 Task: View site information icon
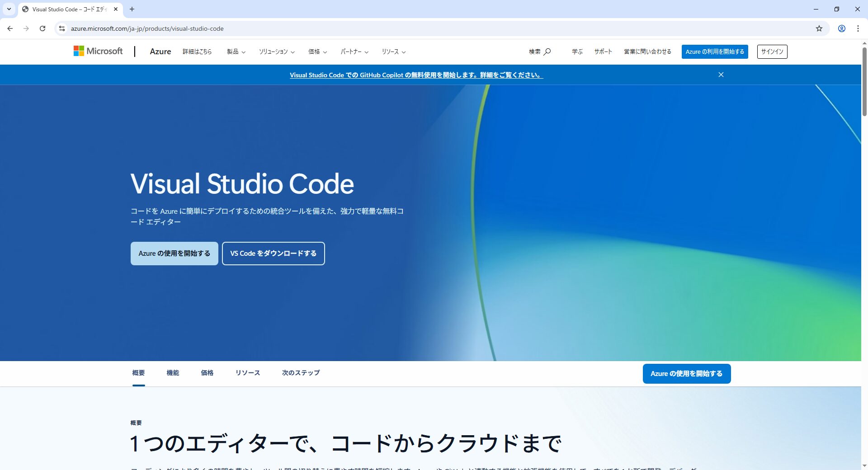62,28
